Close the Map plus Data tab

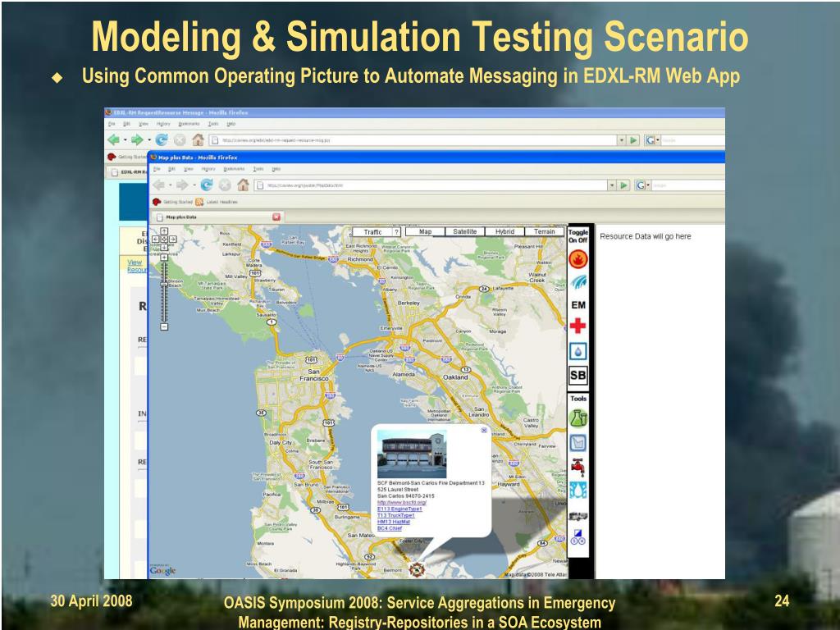coord(276,217)
